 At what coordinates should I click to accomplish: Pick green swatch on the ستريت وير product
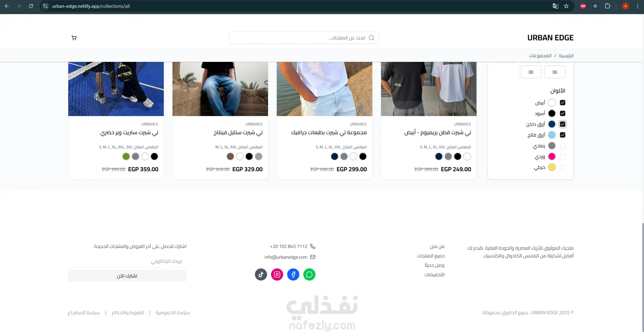(x=126, y=156)
